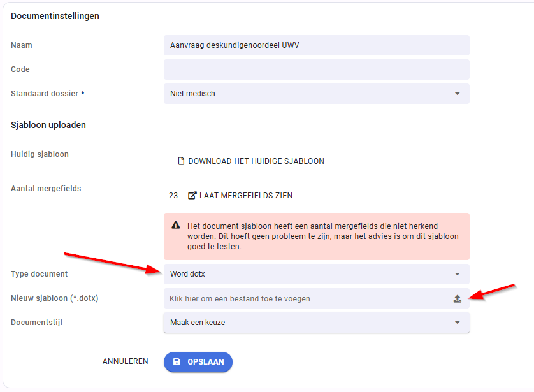Open the Standaard dossier dropdown arrow
The width and height of the screenshot is (534, 392).
click(458, 94)
